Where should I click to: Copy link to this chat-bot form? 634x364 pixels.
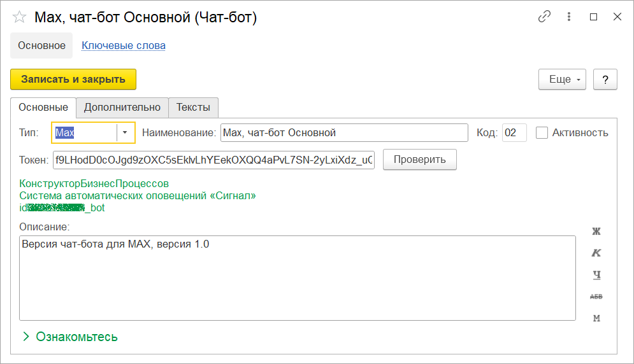pos(544,17)
